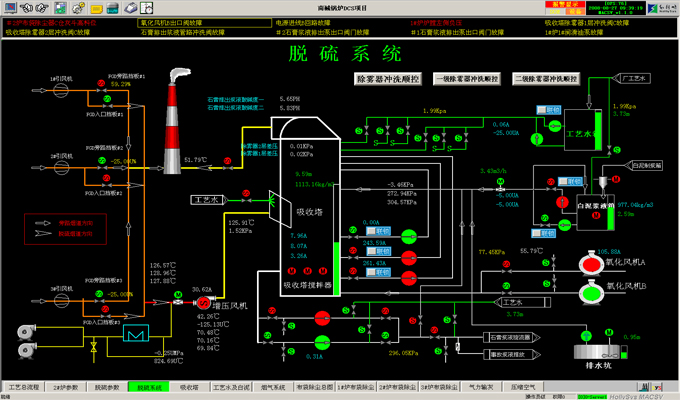Toggle FGD旁路挡板#2 green damper indicator

(x=101, y=161)
